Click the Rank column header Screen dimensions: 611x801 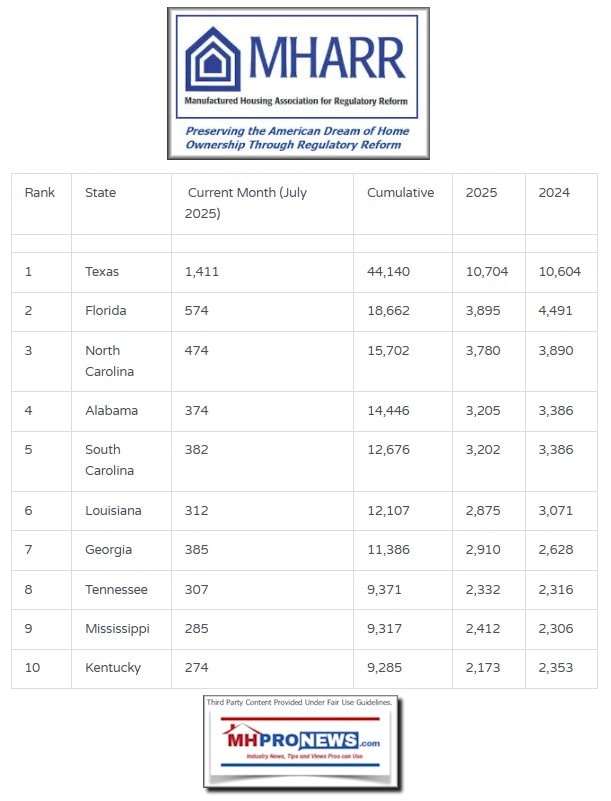[40, 193]
